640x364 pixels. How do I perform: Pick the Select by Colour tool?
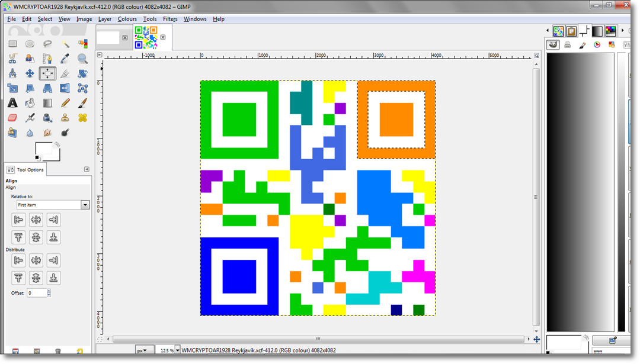click(x=82, y=44)
